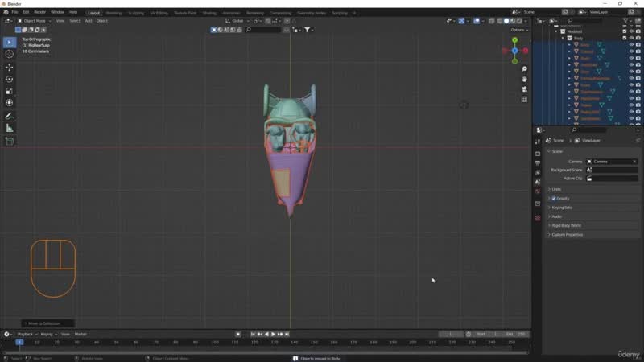Jump to the timeline start frame

253,335
